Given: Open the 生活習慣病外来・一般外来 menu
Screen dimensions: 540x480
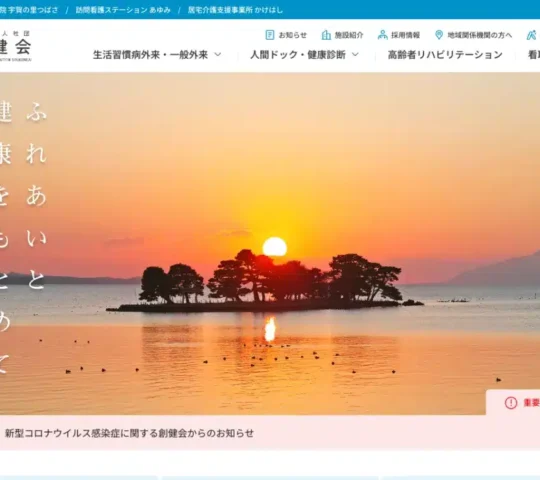Looking at the screenshot, I should click(150, 54).
